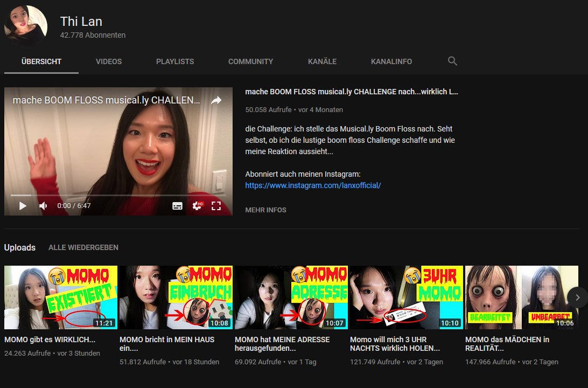
Task: Open title Momo will mich 3 UHR
Action: click(395, 344)
